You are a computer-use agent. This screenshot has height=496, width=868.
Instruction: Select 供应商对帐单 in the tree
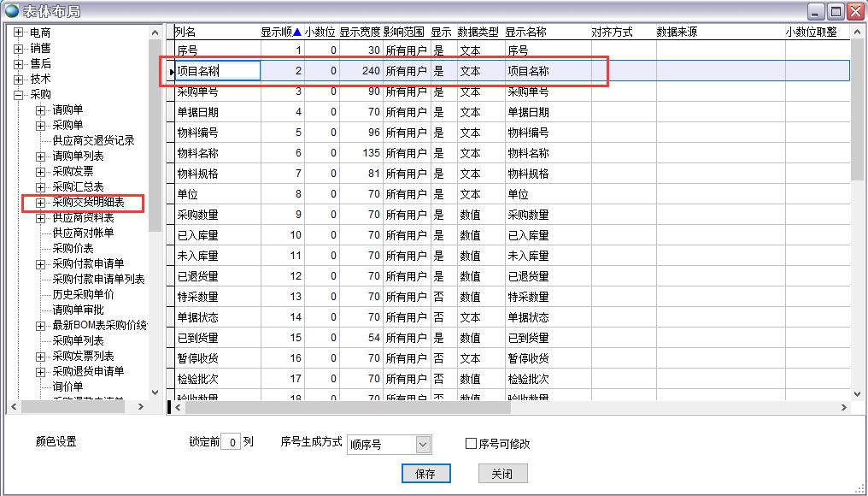pos(83,233)
